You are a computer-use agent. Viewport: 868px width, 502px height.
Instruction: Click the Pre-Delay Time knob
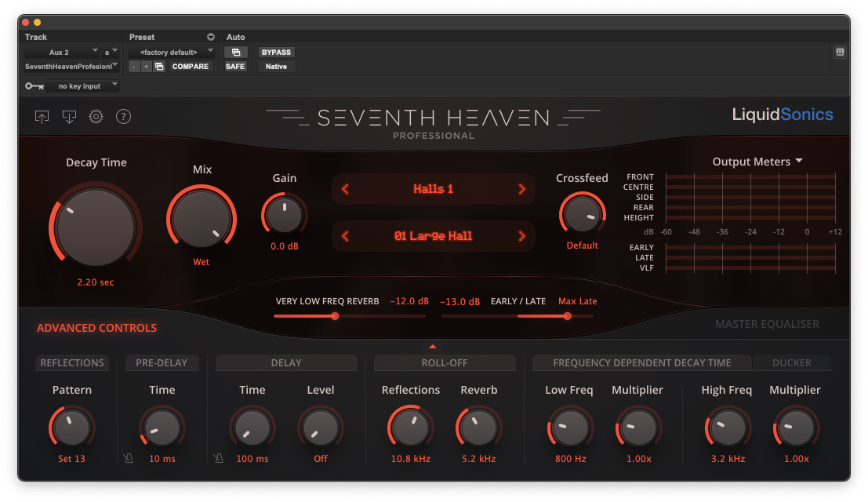point(162,427)
